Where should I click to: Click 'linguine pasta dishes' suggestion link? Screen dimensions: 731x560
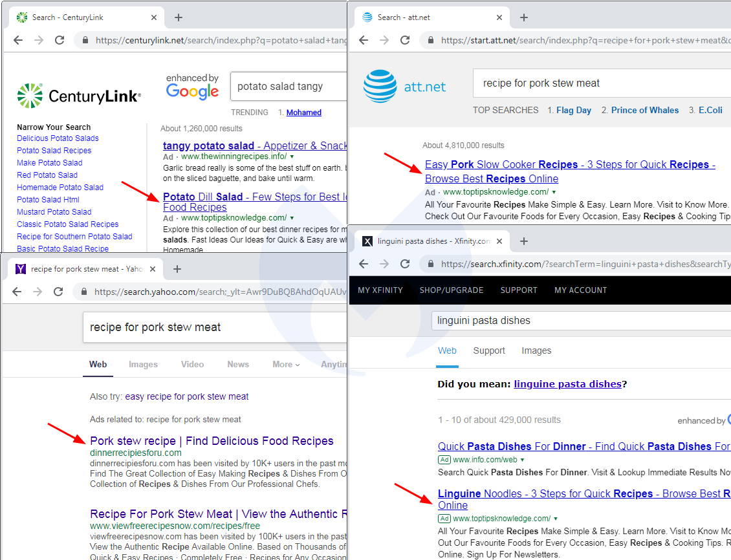567,384
